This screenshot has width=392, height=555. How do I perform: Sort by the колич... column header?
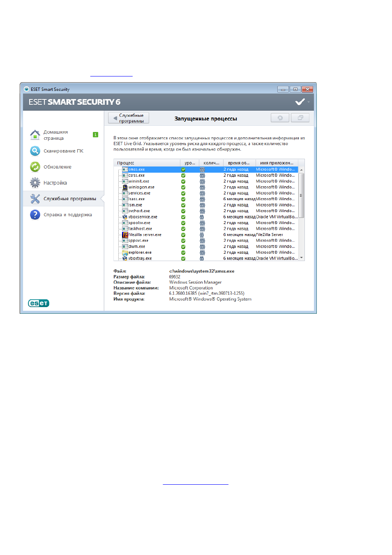click(211, 163)
